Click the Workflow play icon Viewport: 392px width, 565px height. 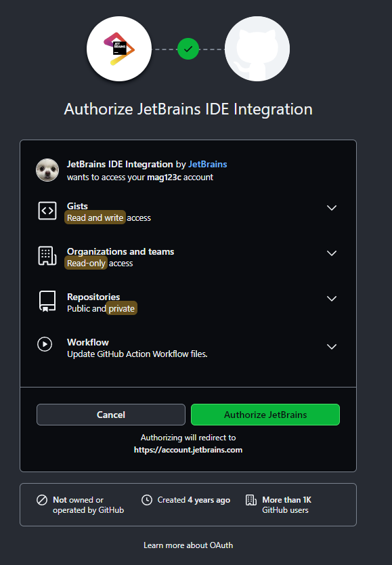point(45,344)
